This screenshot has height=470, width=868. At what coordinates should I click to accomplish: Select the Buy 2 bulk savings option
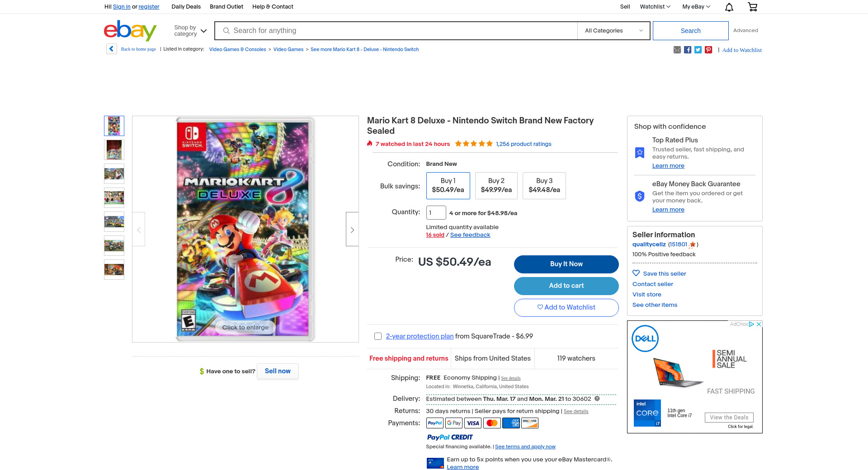click(496, 185)
